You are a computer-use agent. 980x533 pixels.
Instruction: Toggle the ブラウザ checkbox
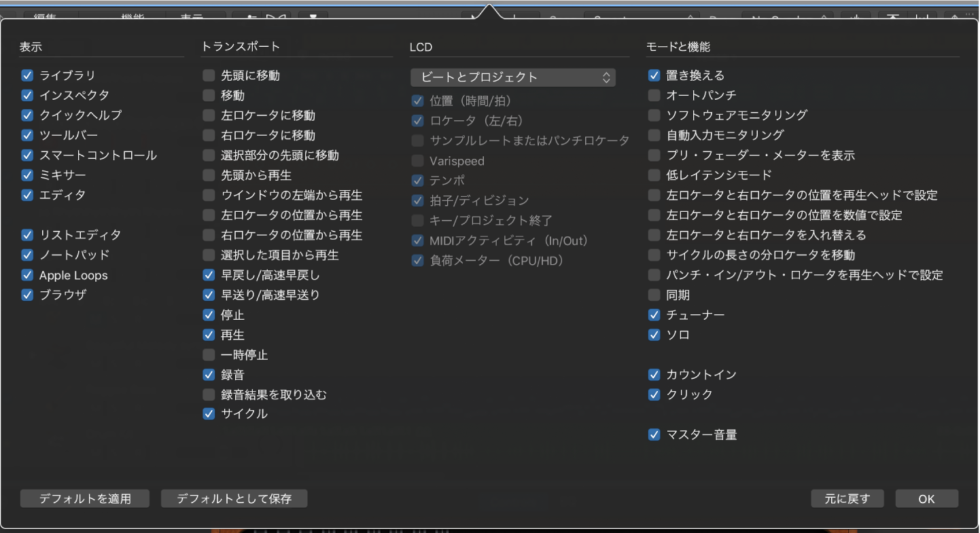click(x=27, y=295)
